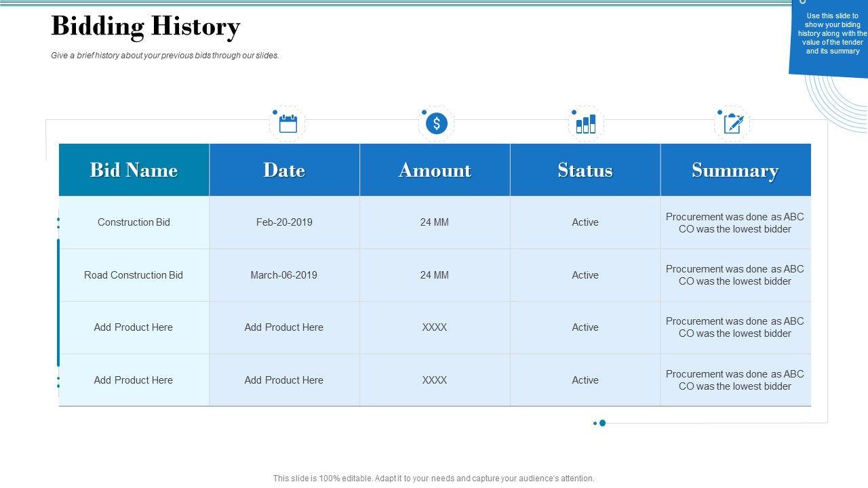
Task: Click the first XXXX amount placeholder
Action: coord(435,327)
